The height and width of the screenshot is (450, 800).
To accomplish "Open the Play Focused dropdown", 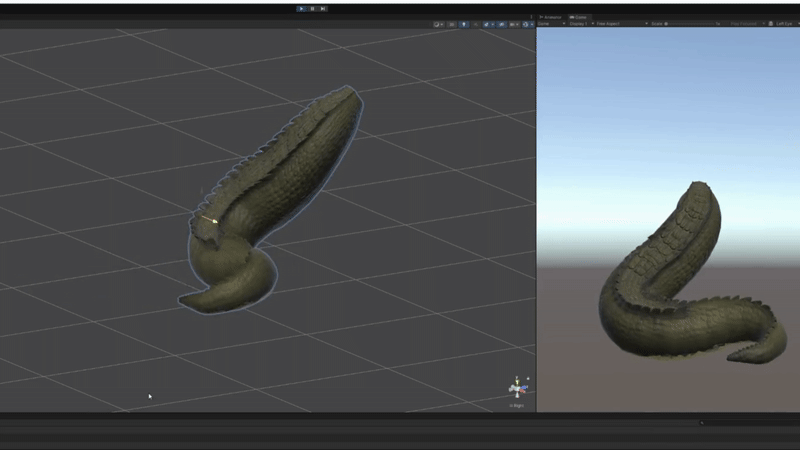I will tap(745, 23).
